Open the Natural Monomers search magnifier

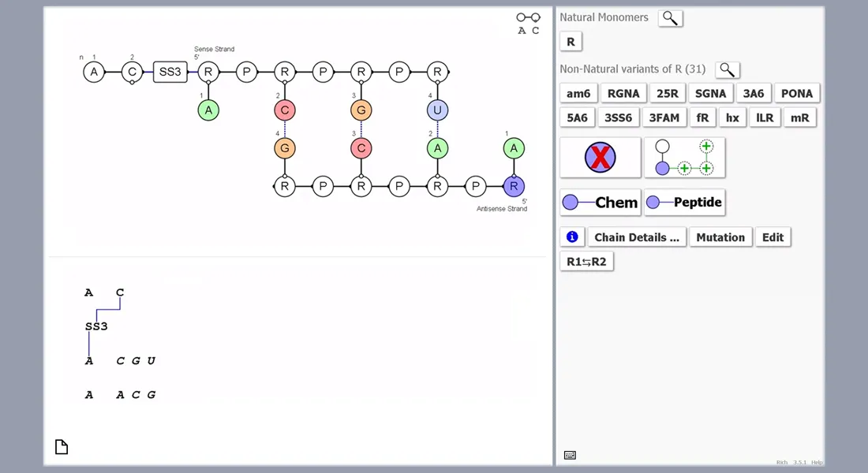point(670,18)
